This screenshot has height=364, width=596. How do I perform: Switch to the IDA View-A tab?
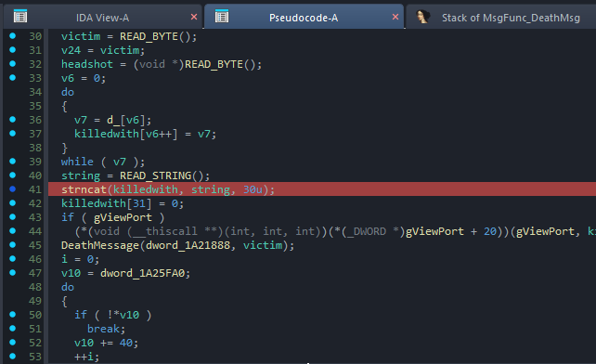(x=102, y=18)
